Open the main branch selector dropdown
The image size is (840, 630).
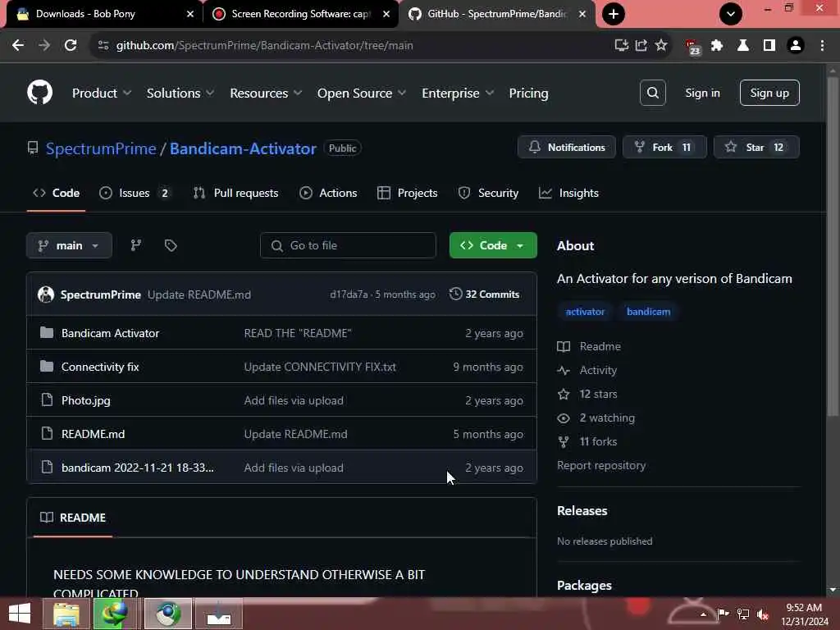click(69, 245)
